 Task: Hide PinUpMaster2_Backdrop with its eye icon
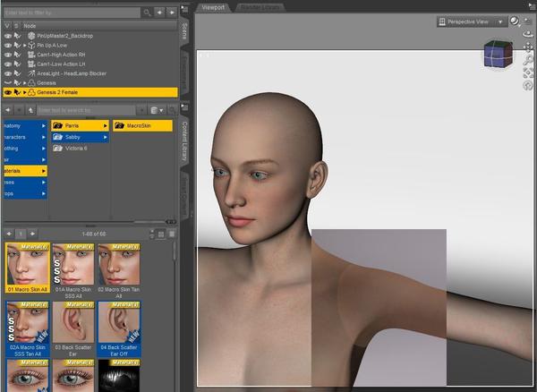tap(7, 36)
